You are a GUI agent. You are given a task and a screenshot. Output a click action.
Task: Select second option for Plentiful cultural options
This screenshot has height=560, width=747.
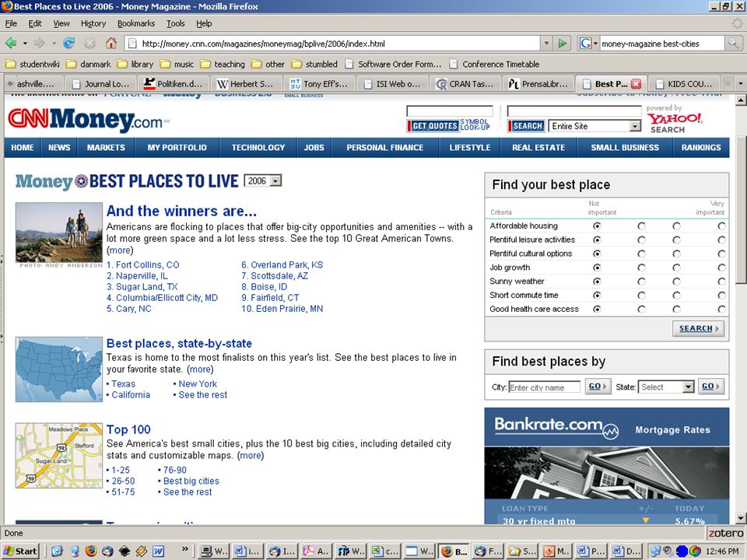(x=641, y=254)
